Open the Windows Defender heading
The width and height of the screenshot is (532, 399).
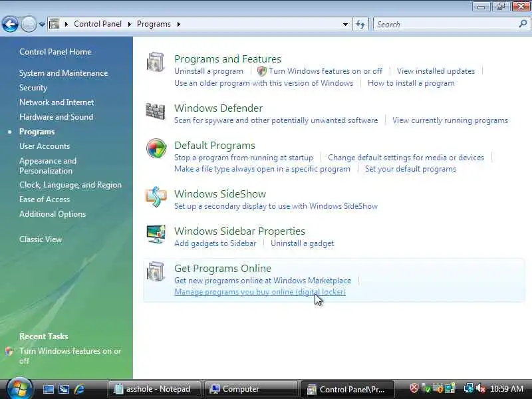(219, 108)
